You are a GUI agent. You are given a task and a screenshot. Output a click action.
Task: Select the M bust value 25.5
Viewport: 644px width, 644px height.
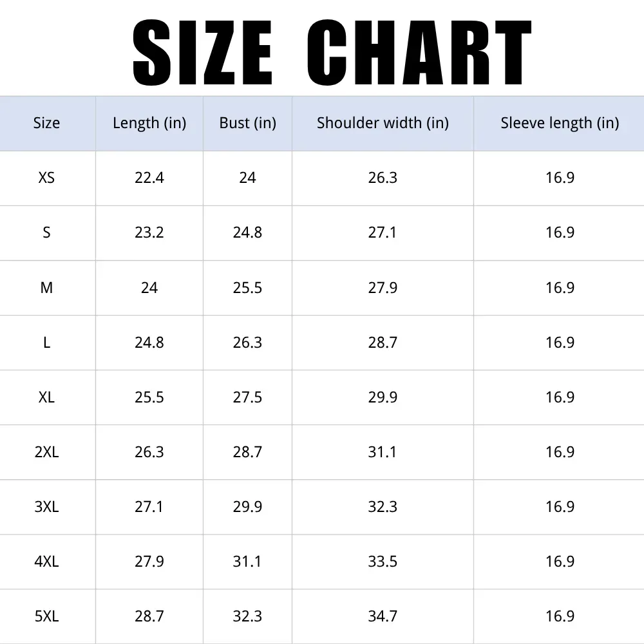[x=247, y=287]
